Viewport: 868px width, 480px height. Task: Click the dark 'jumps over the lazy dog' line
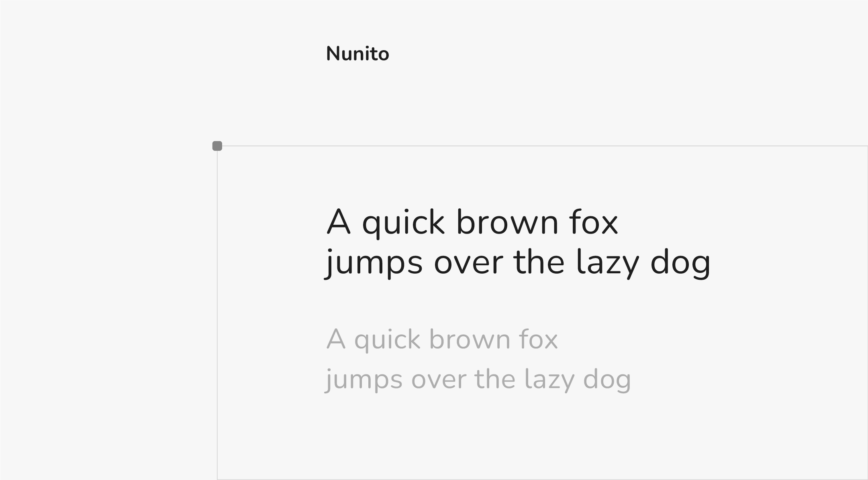(x=518, y=262)
